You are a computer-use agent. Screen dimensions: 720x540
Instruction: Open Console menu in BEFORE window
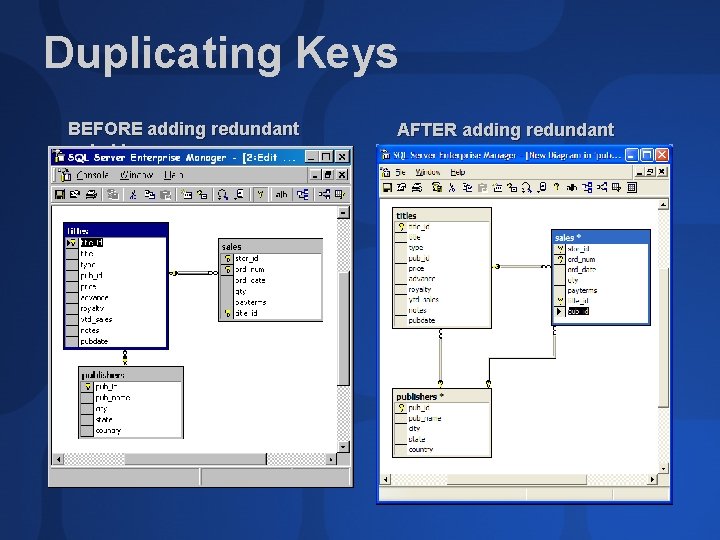tap(92, 175)
